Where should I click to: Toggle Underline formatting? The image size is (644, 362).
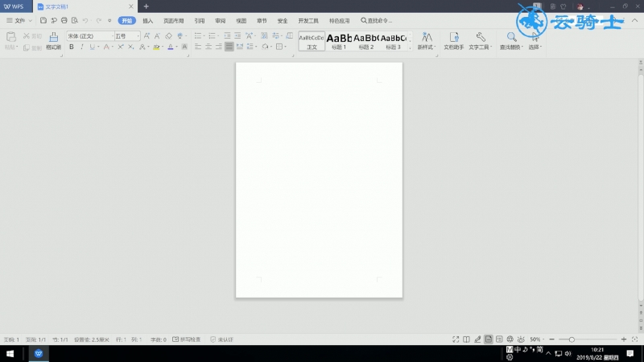coord(92,47)
